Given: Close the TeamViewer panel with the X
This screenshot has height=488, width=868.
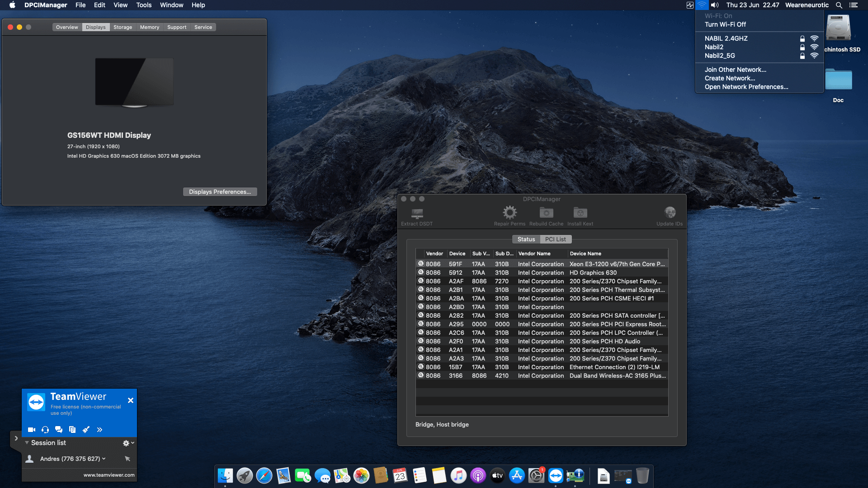Looking at the screenshot, I should (131, 400).
